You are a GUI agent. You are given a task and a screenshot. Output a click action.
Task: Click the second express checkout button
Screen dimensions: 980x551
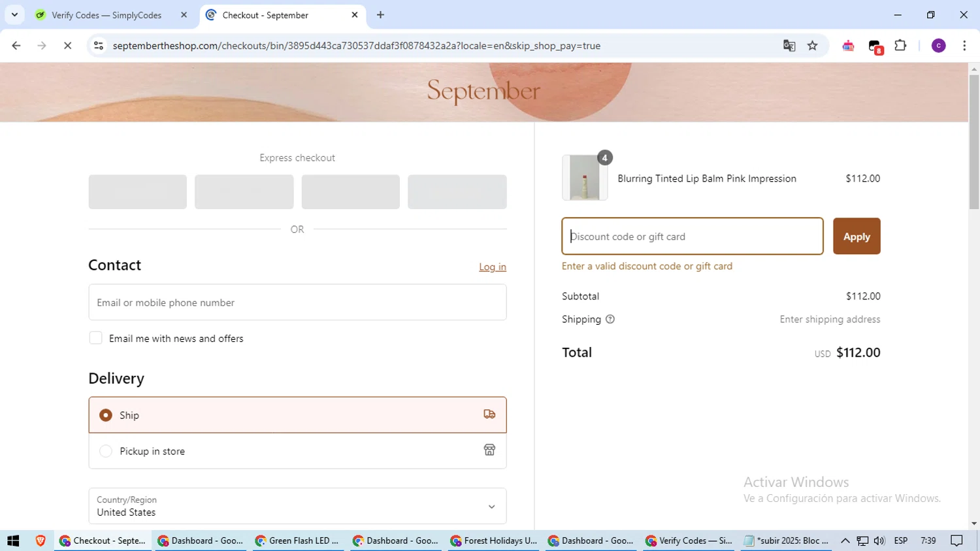(x=244, y=192)
